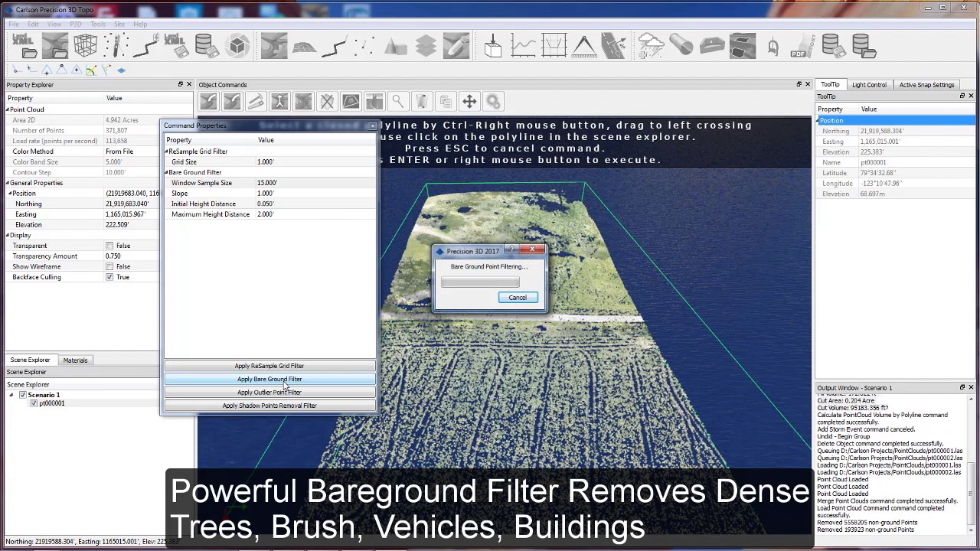Select the cone and cylinder solids icon
Screen dimensions: 980x551
pyautogui.click(x=395, y=46)
